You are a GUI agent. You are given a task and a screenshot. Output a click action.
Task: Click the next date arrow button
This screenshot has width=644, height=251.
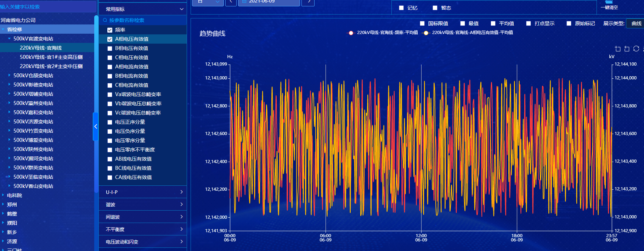(x=309, y=2)
